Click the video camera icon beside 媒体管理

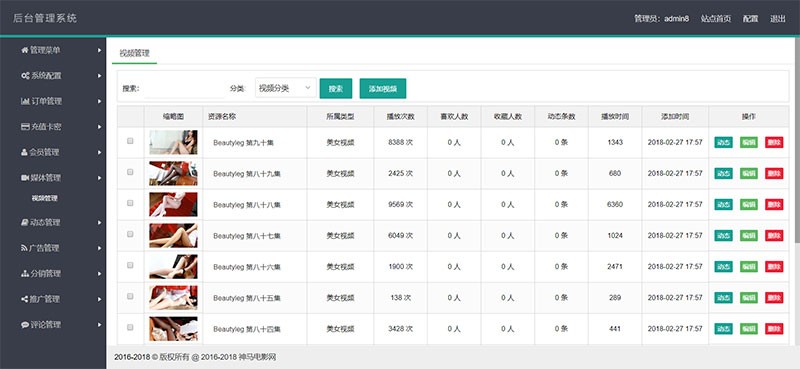pos(24,178)
